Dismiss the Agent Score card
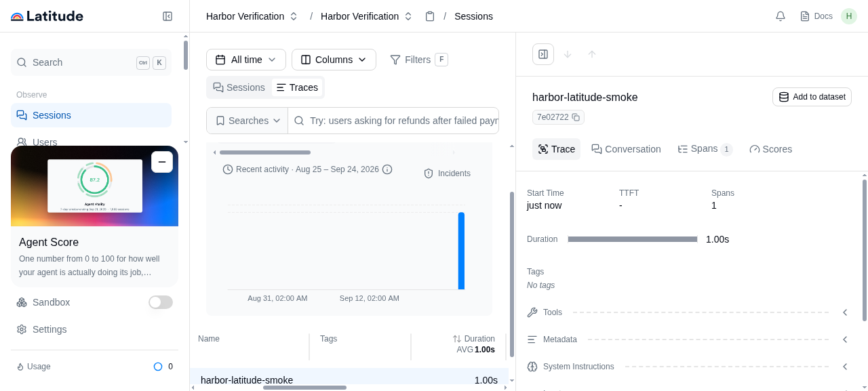Viewport: 868px width, 391px height. [x=162, y=162]
